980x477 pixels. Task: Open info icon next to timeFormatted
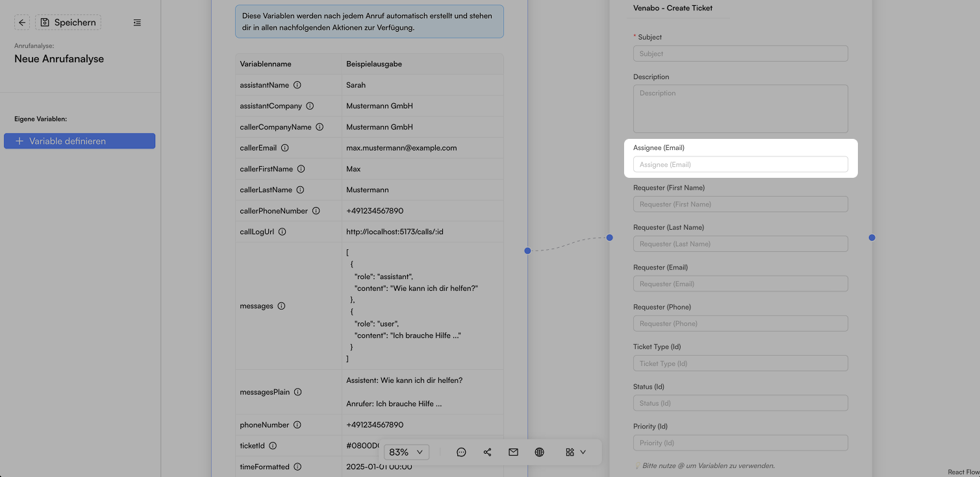click(x=297, y=467)
